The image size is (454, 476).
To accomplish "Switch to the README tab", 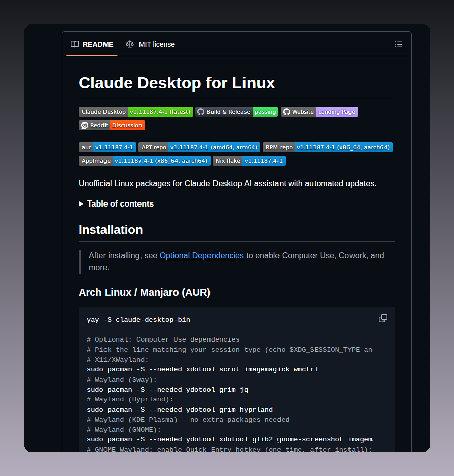I will (92, 44).
